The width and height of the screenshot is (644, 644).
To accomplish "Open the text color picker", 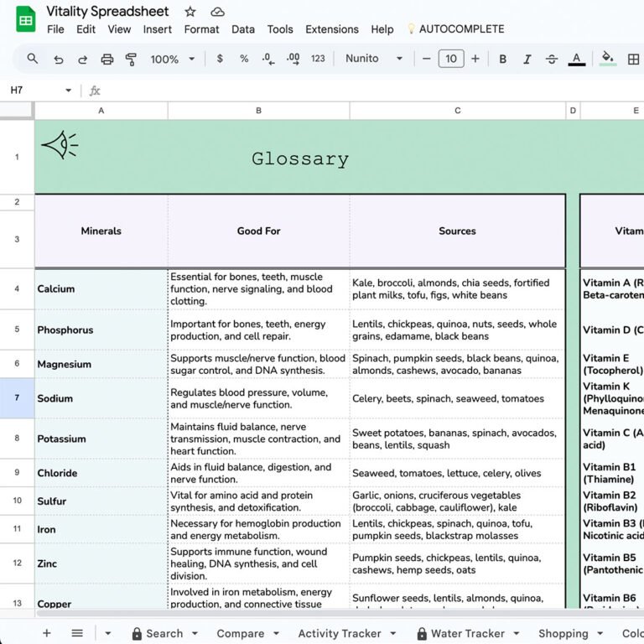I will [576, 60].
